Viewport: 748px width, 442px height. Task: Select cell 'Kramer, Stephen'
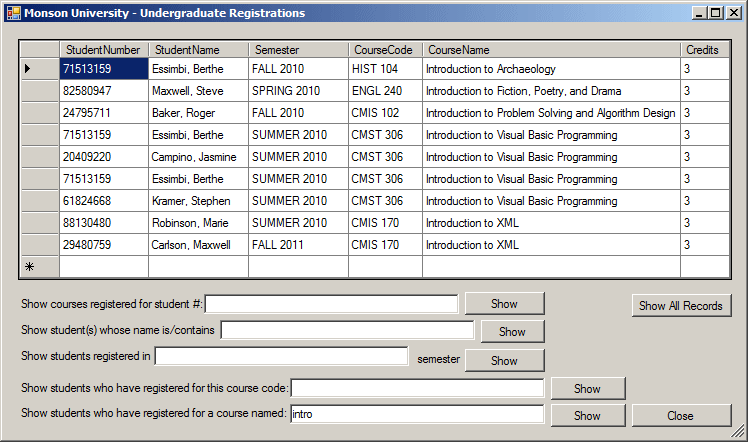point(198,201)
